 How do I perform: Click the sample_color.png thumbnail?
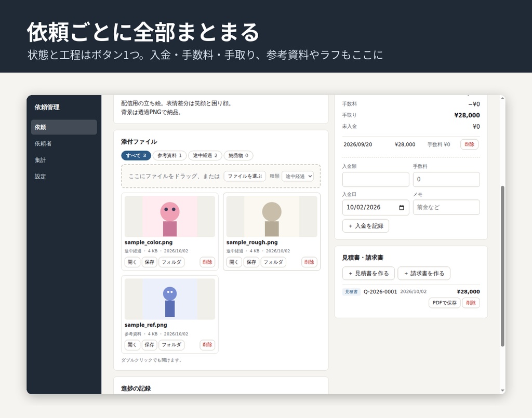170,217
